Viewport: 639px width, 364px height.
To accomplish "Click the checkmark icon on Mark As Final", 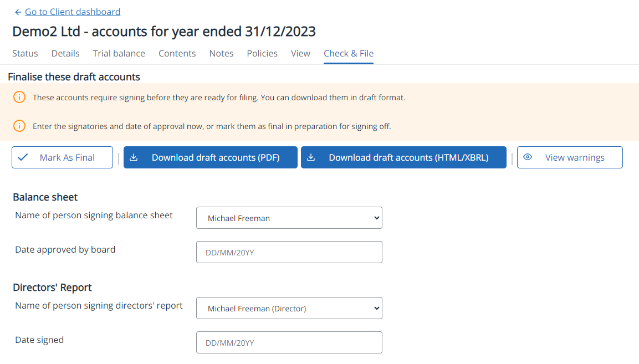I will coord(23,157).
